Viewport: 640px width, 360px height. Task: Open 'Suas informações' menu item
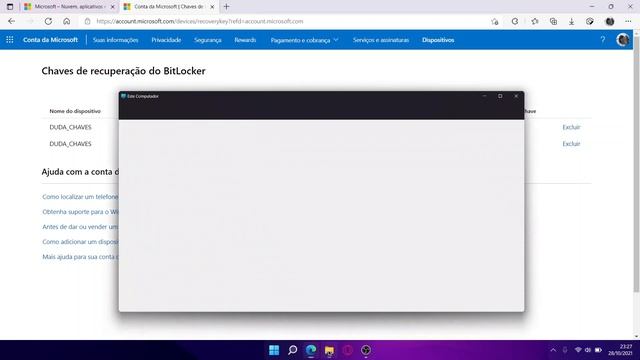[116, 40]
